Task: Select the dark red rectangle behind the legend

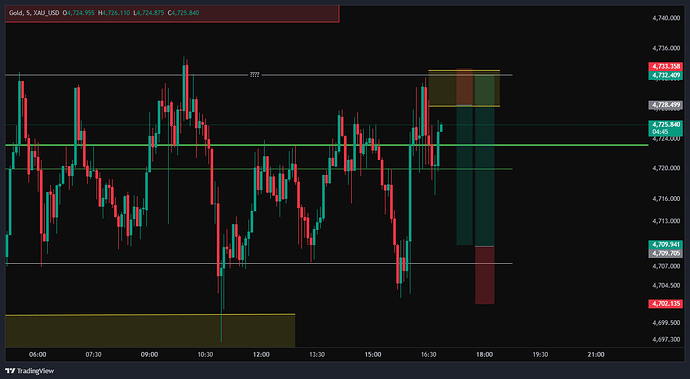Action: (172, 14)
